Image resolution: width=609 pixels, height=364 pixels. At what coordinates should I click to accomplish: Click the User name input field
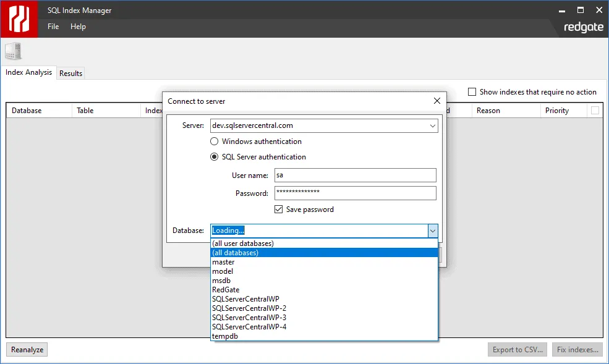356,175
